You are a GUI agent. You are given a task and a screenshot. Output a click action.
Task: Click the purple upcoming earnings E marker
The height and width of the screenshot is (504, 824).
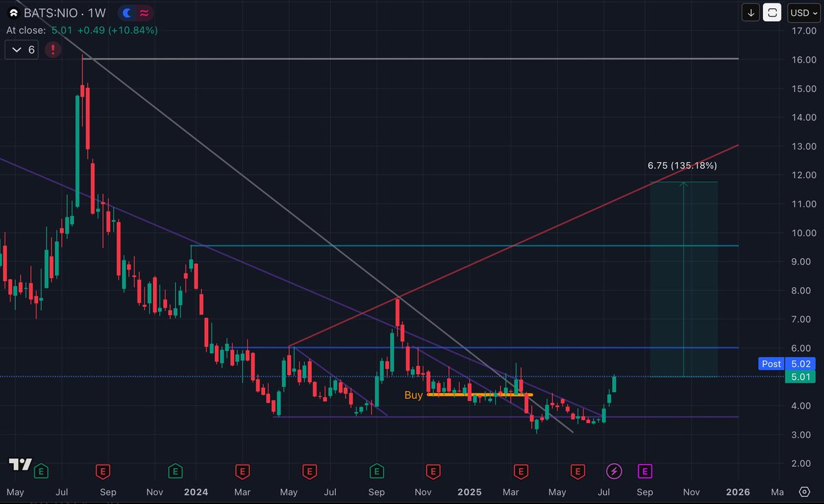(645, 471)
